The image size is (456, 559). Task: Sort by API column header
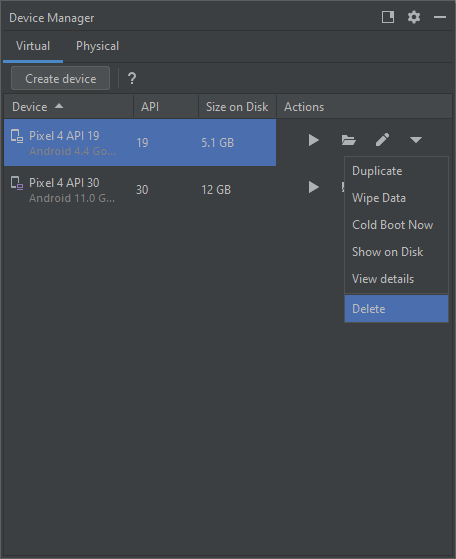click(x=166, y=107)
